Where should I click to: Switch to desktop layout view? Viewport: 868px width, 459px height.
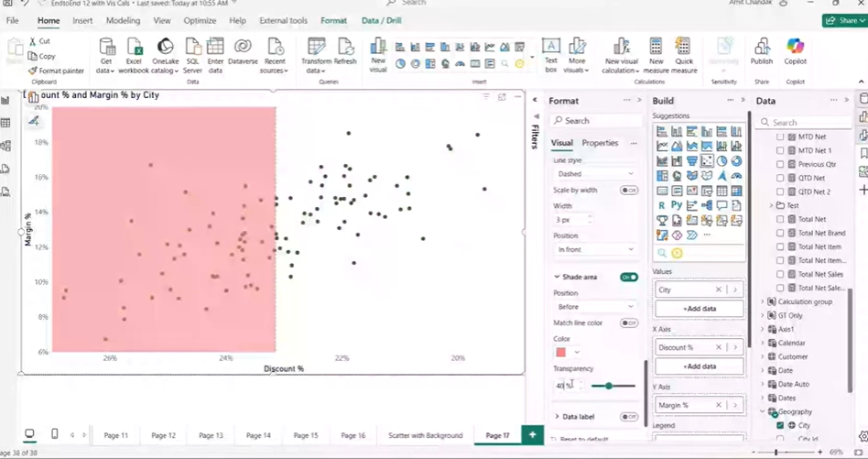click(30, 434)
